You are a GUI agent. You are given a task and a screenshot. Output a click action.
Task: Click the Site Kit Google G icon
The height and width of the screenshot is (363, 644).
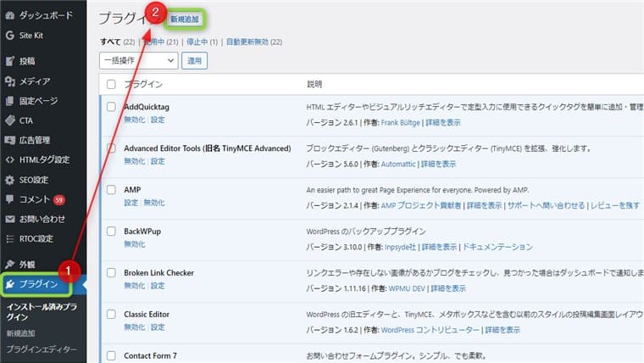(10, 36)
